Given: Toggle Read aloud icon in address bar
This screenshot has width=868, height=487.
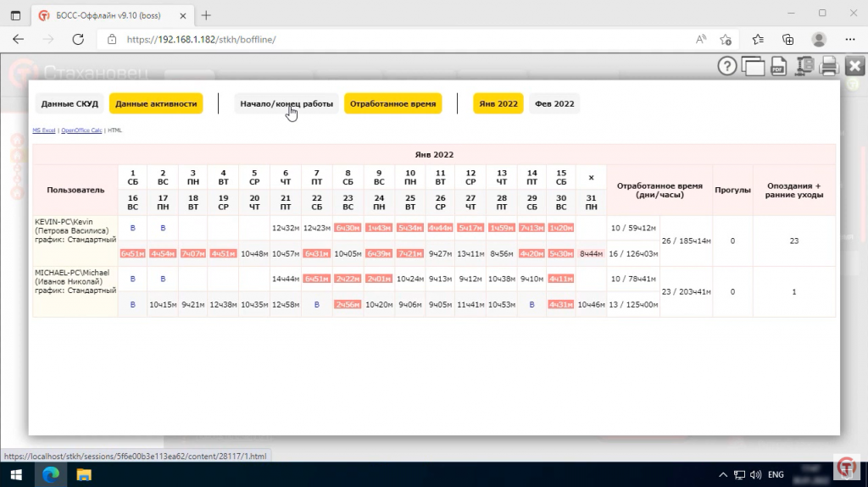Looking at the screenshot, I should [x=701, y=39].
